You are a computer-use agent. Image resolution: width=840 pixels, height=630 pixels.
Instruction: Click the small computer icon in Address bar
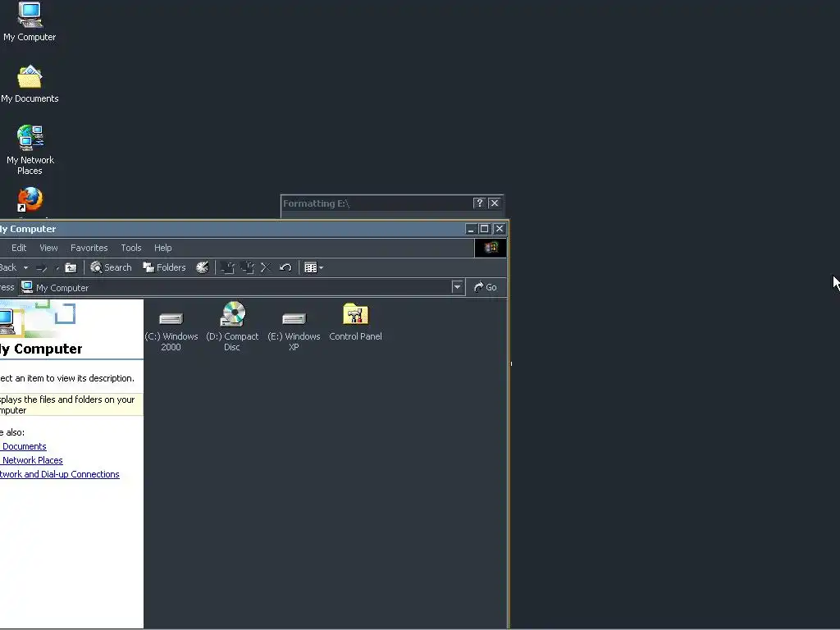click(27, 287)
